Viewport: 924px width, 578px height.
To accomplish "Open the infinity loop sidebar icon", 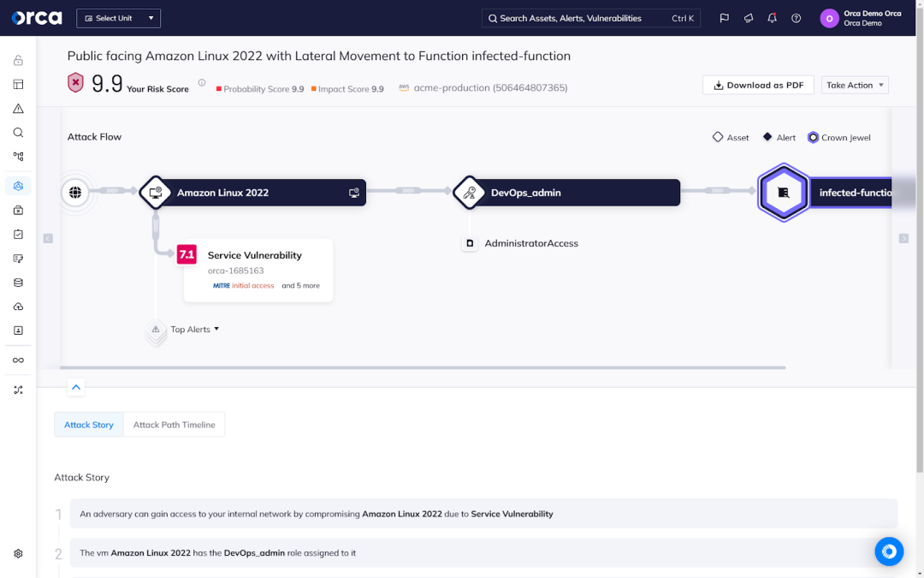I will coord(18,360).
